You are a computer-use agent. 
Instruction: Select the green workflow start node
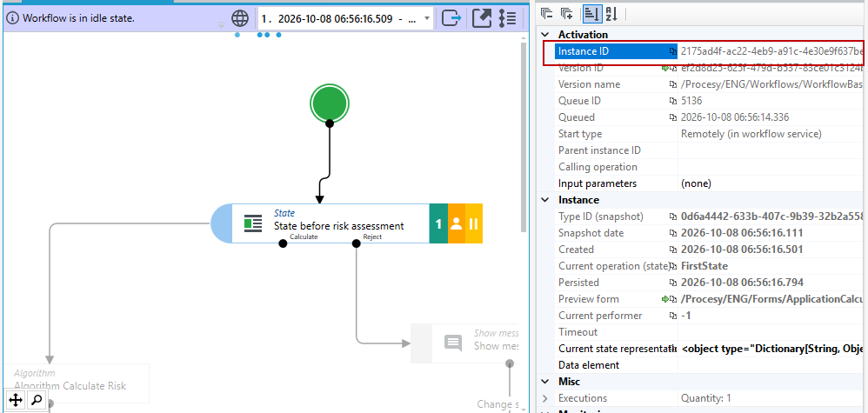click(330, 103)
